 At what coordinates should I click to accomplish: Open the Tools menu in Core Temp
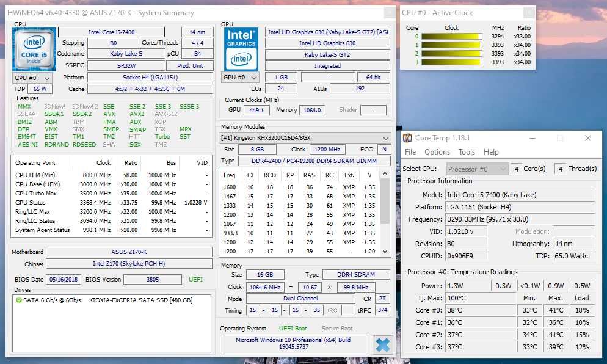(467, 152)
